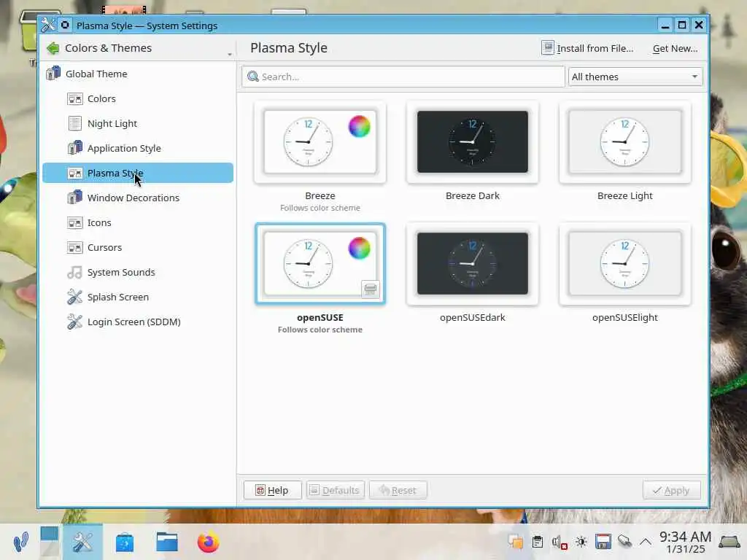Click the virtual desktop pager icon
Screen dimensions: 747x560
point(49,542)
